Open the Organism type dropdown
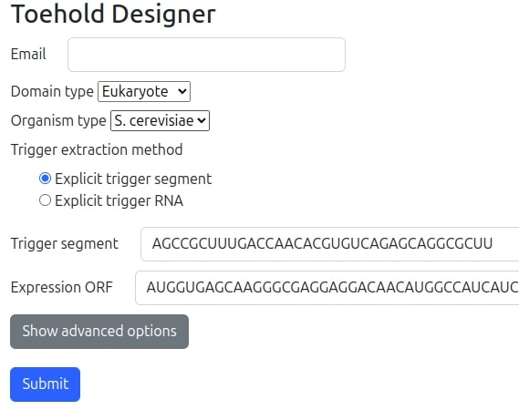This screenshot has width=519, height=420. tap(160, 120)
